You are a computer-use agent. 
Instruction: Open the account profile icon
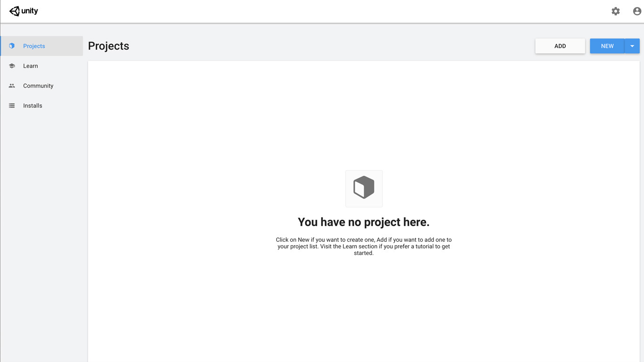pyautogui.click(x=637, y=11)
